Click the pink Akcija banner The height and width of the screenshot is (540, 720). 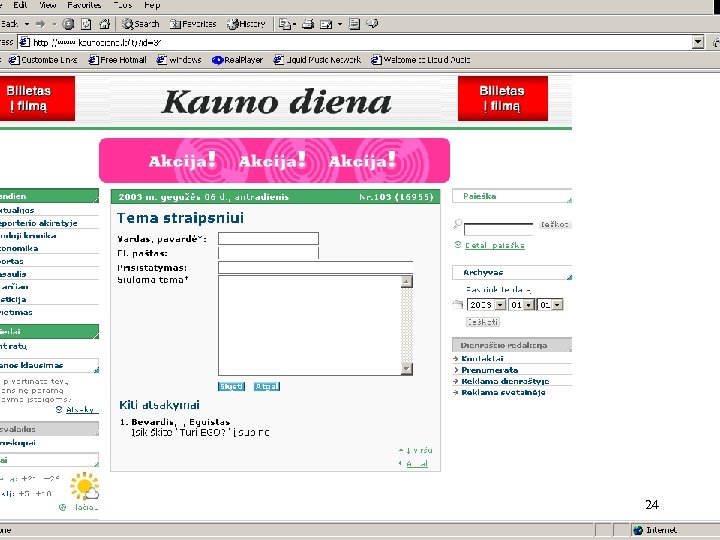click(x=274, y=160)
